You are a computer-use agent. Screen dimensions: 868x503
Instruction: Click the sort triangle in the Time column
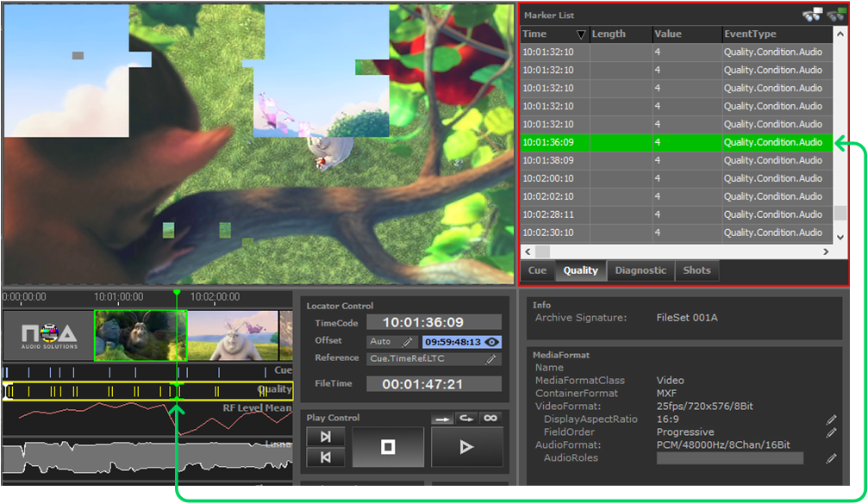point(581,34)
